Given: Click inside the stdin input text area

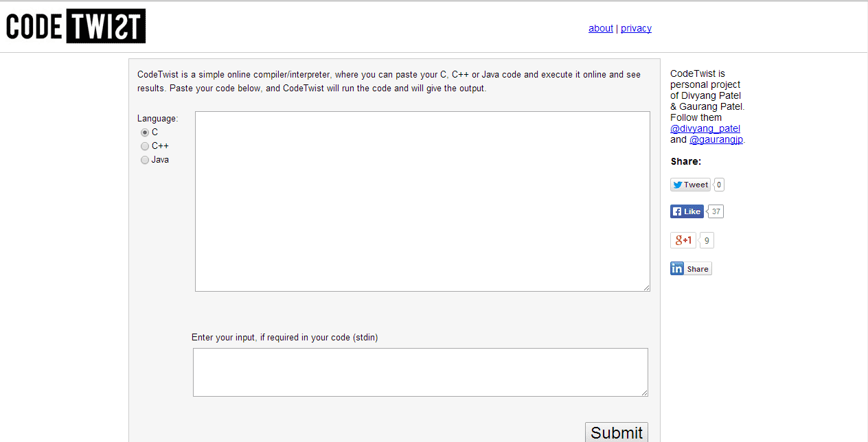Looking at the screenshot, I should click(420, 372).
